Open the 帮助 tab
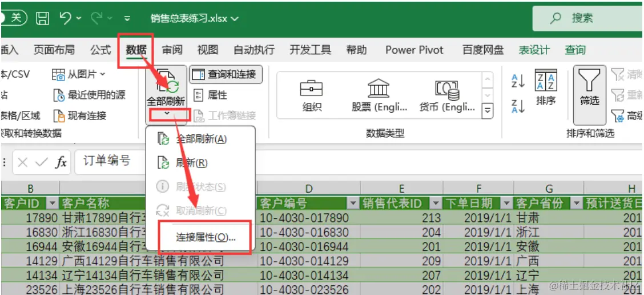 tap(356, 50)
